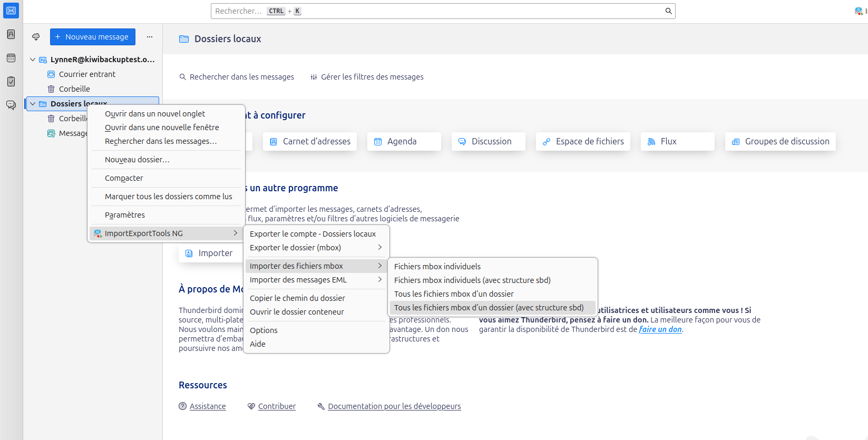Click Gérer les filtres des messages
Image resolution: width=868 pixels, height=440 pixels.
[367, 77]
